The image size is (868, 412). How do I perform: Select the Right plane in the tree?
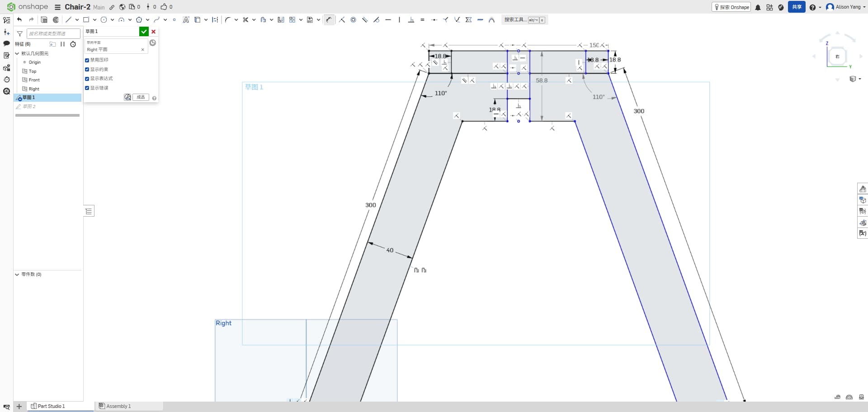[34, 89]
